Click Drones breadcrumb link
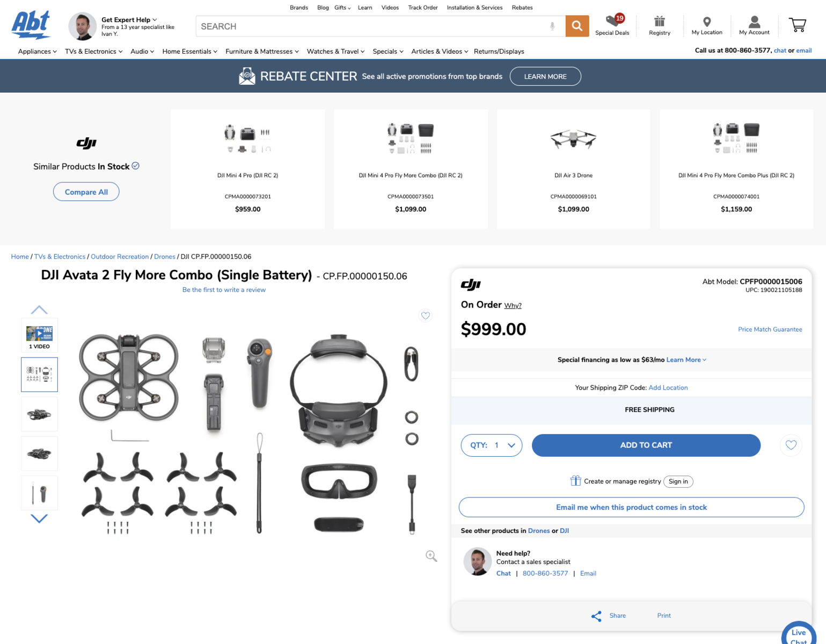This screenshot has width=826, height=644. pyautogui.click(x=165, y=257)
